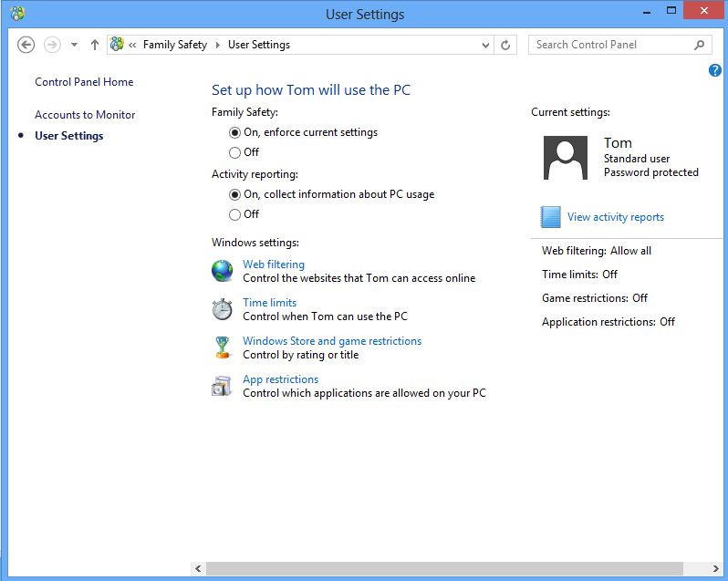The width and height of the screenshot is (728, 581).
Task: Click the Refresh button
Action: 505,45
